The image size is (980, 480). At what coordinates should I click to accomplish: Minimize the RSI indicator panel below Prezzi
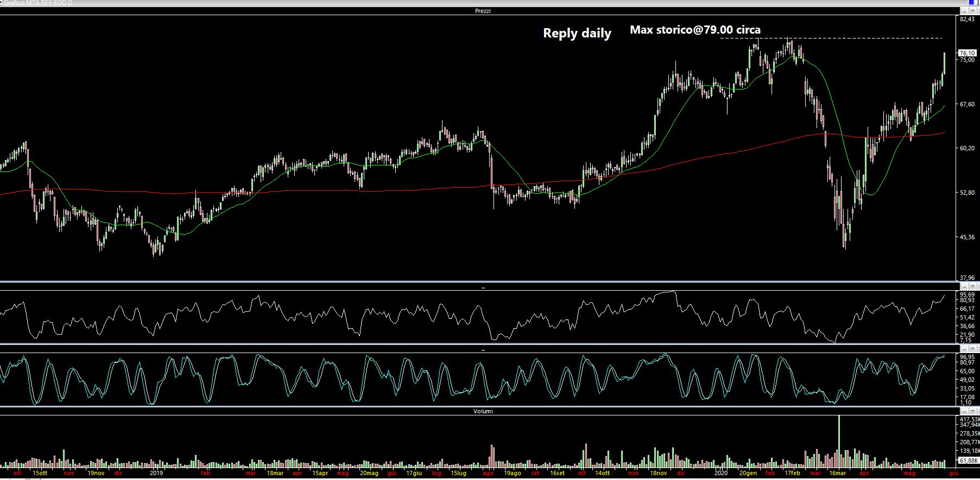coord(964,287)
